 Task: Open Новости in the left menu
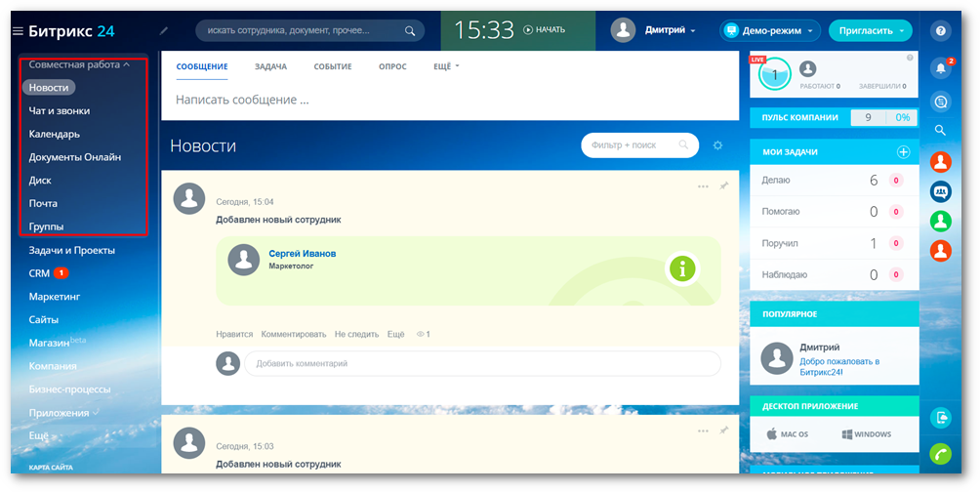pyautogui.click(x=49, y=88)
